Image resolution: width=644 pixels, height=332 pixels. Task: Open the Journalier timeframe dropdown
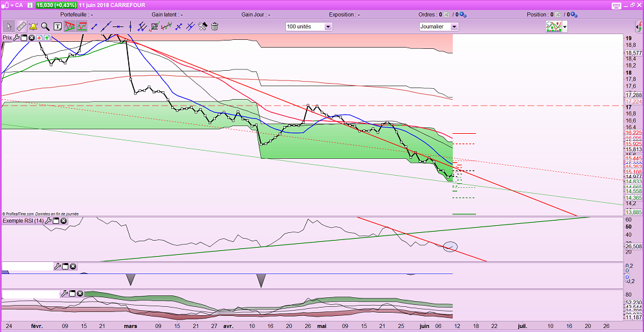(439, 26)
